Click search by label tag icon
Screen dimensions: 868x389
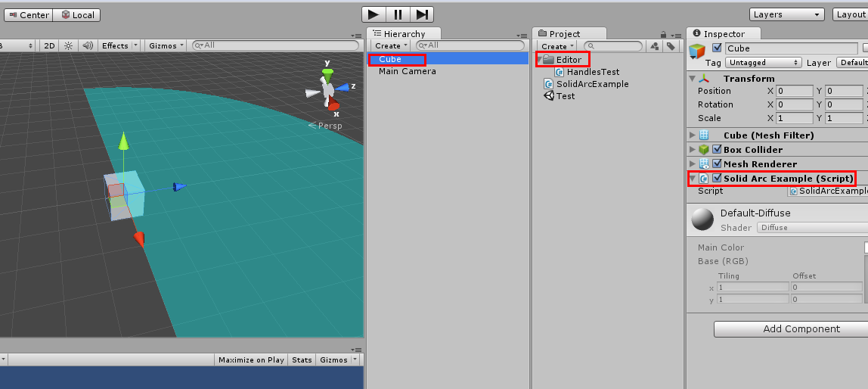[670, 46]
